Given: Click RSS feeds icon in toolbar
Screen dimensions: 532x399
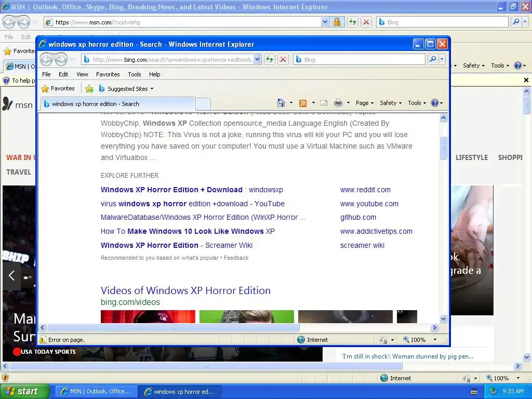Looking at the screenshot, I should 303,103.
